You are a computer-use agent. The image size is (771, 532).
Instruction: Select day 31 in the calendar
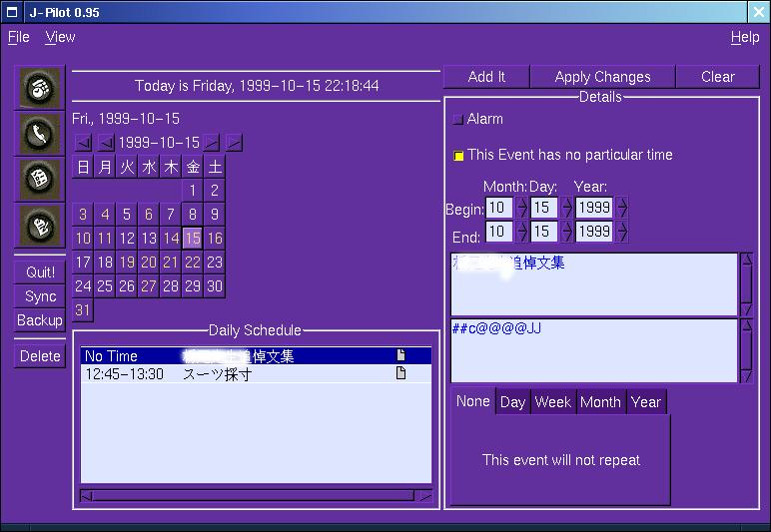click(x=83, y=310)
